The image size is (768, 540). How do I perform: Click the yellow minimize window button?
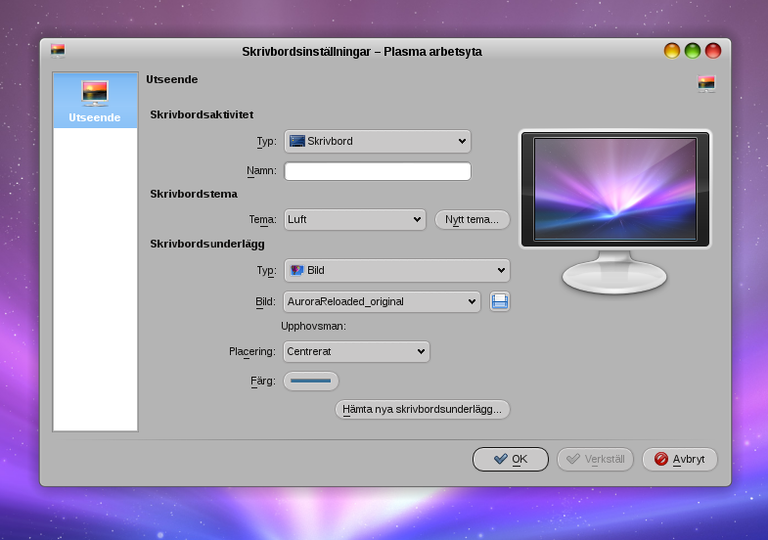(x=672, y=50)
